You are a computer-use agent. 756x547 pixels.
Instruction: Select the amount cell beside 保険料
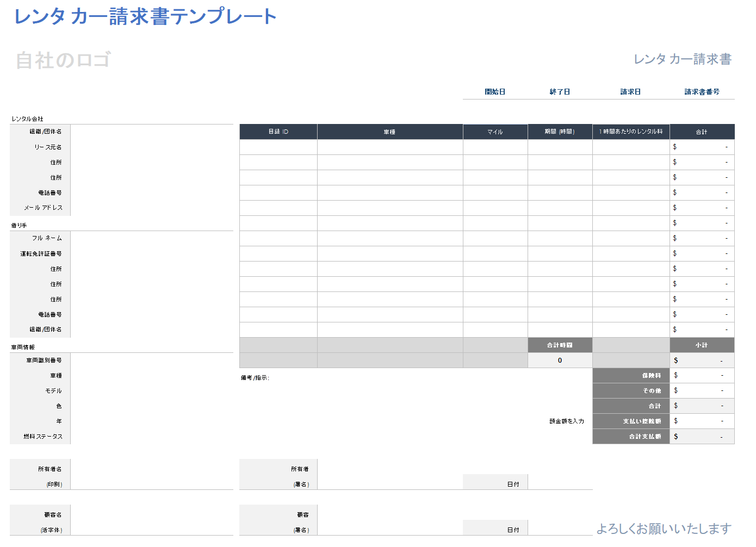[x=702, y=376]
